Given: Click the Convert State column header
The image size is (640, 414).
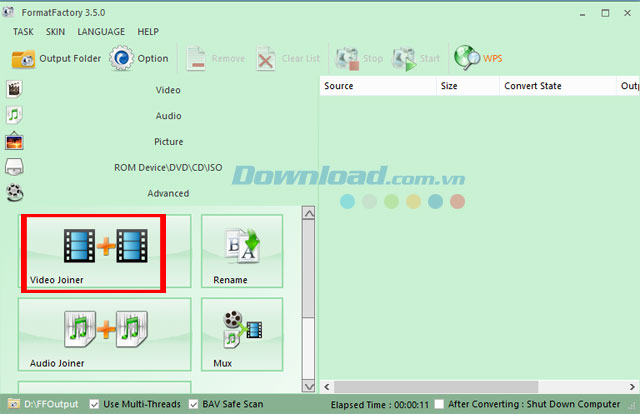Looking at the screenshot, I should [x=558, y=86].
